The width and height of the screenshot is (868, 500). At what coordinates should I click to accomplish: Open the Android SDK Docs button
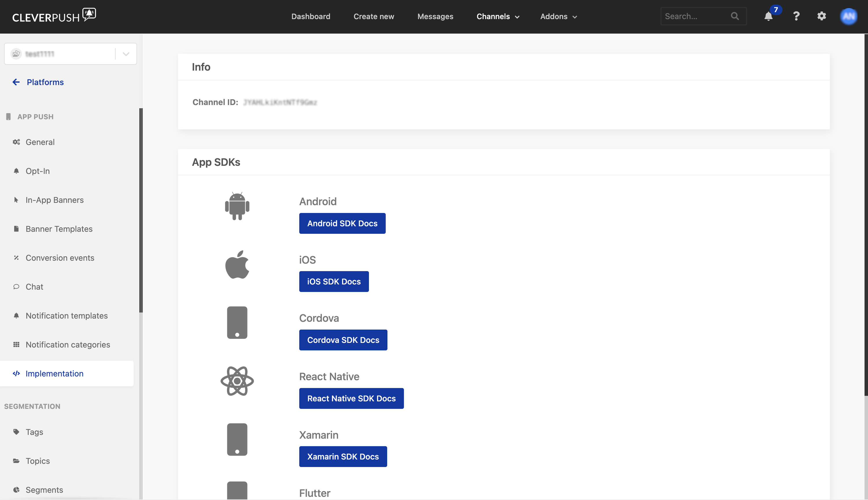pyautogui.click(x=342, y=223)
